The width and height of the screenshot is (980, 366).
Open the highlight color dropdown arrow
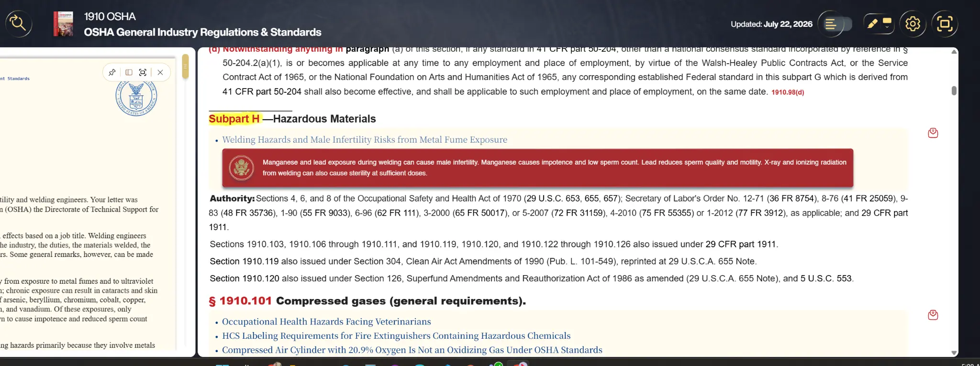[887, 27]
